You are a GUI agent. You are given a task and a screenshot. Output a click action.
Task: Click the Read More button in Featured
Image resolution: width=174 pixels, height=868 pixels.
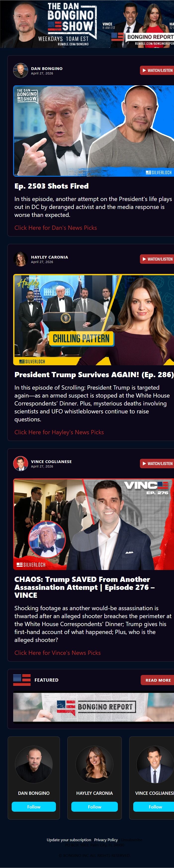157,680
